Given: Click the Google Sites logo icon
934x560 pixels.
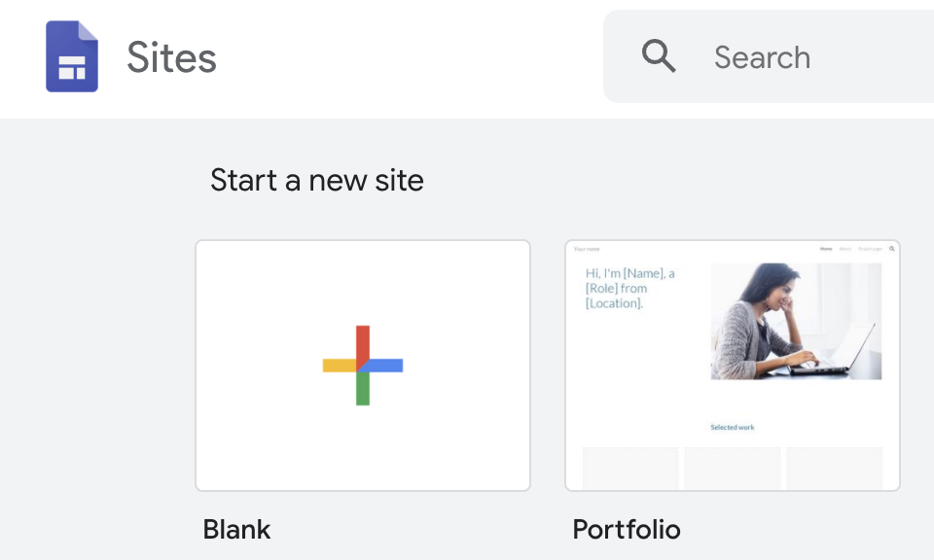Looking at the screenshot, I should click(x=72, y=57).
